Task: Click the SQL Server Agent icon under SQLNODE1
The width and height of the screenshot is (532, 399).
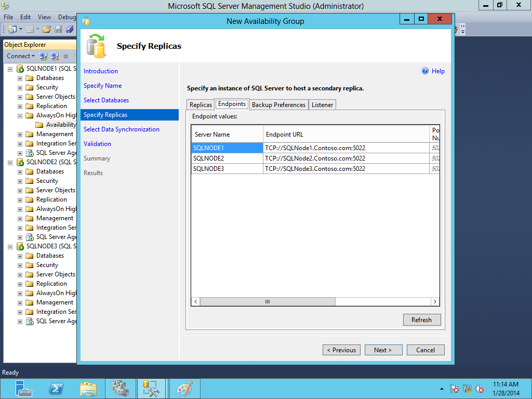Action: [30, 153]
